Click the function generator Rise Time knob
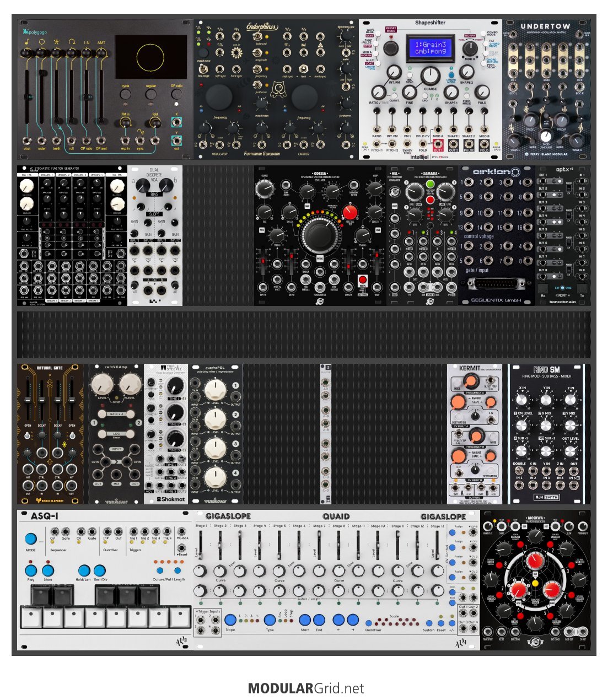613x700 pixels. point(26,187)
